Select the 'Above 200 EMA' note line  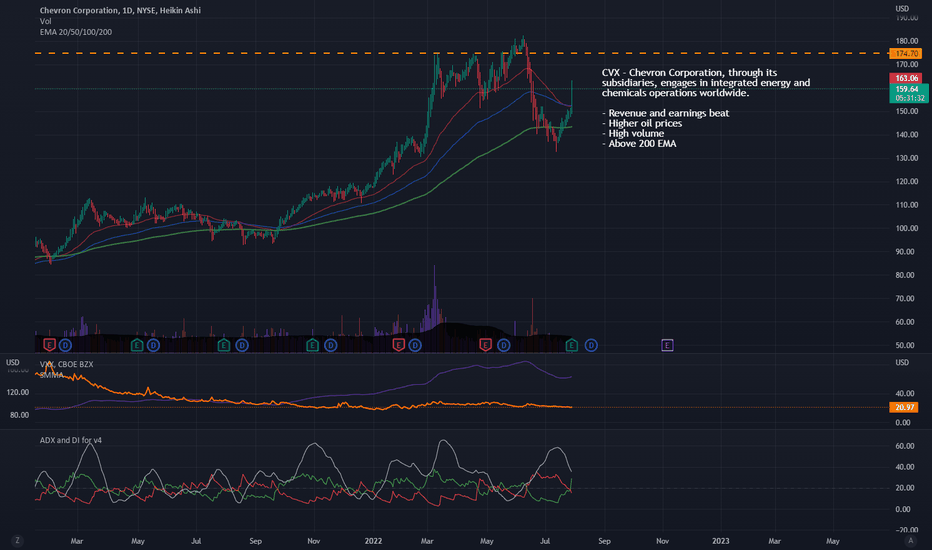coord(642,143)
